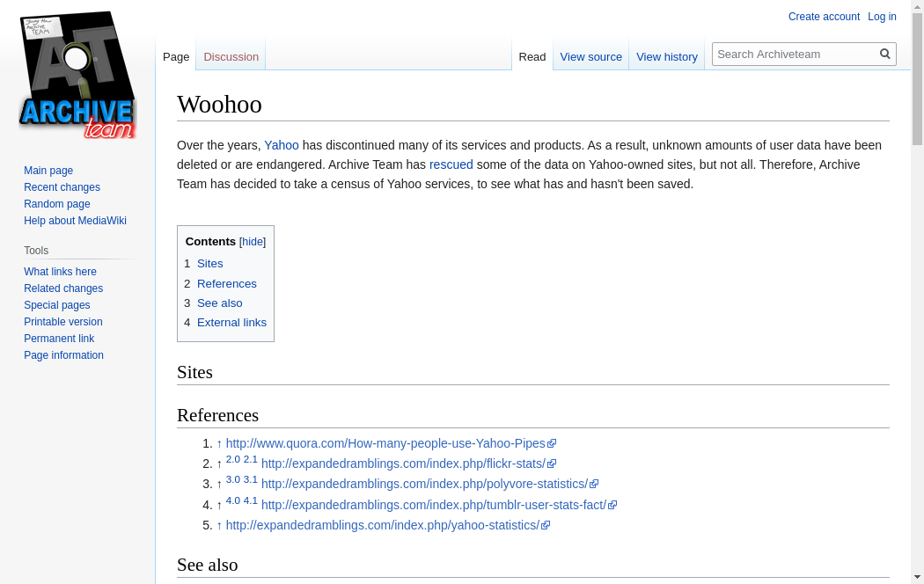Click backlink 4.1 of tumblr reference
Screen dimensions: 924x584
click(x=251, y=500)
